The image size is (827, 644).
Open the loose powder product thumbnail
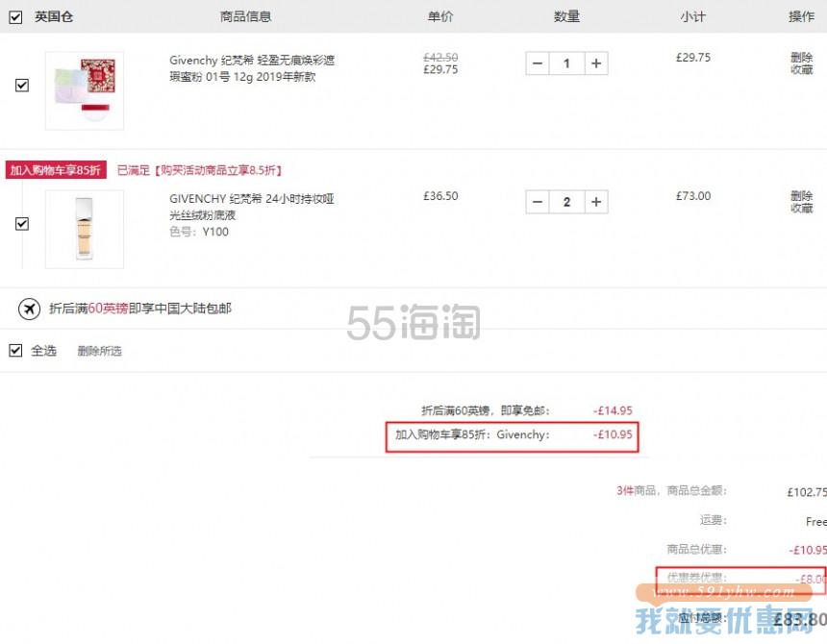pos(85,90)
